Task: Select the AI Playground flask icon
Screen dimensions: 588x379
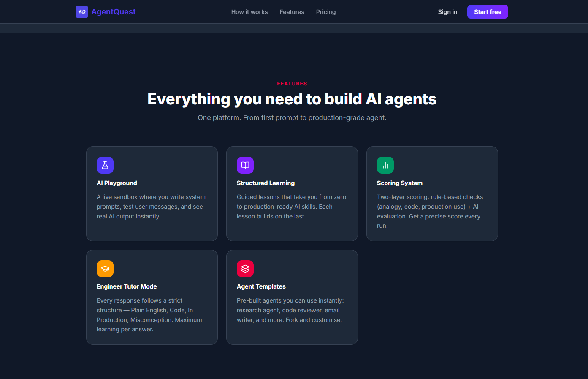Action: (x=105, y=165)
